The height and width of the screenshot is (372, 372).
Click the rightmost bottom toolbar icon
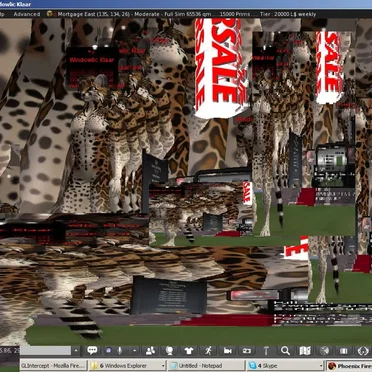click(363, 351)
